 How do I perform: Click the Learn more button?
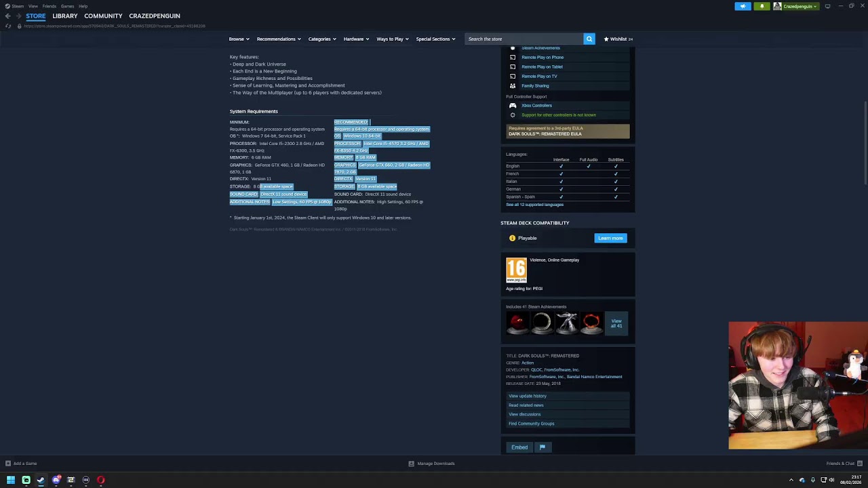click(x=610, y=238)
